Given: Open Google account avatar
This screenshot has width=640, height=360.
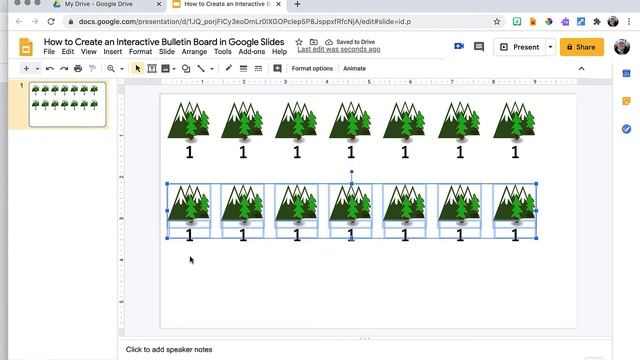Looking at the screenshot, I should (x=622, y=47).
